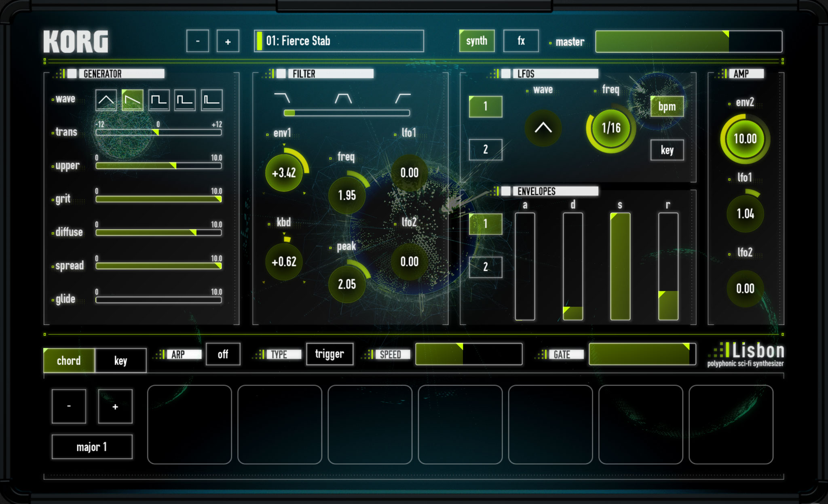Select the narrow pulse waveform icon
The height and width of the screenshot is (504, 828).
(x=212, y=100)
